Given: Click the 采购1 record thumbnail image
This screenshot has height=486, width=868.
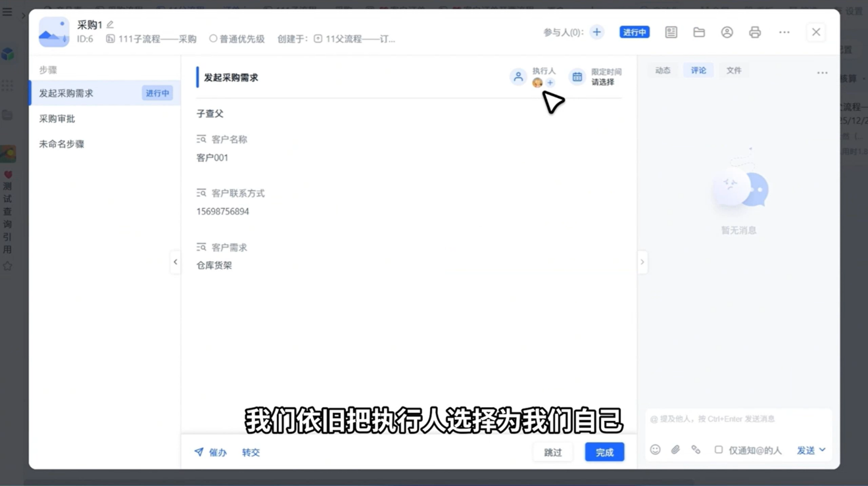Looking at the screenshot, I should 54,32.
